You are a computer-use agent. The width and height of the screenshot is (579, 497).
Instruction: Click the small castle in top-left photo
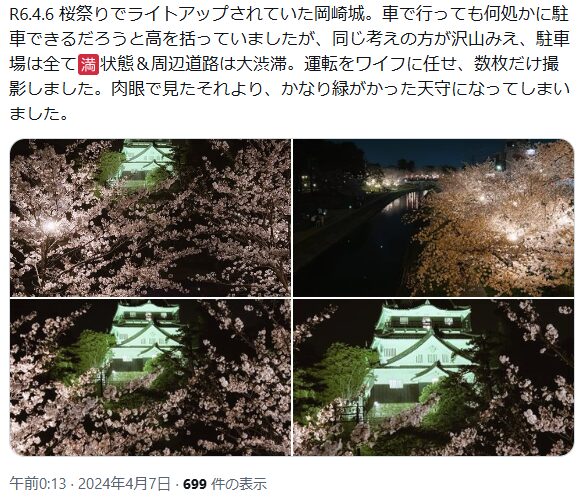tap(148, 162)
